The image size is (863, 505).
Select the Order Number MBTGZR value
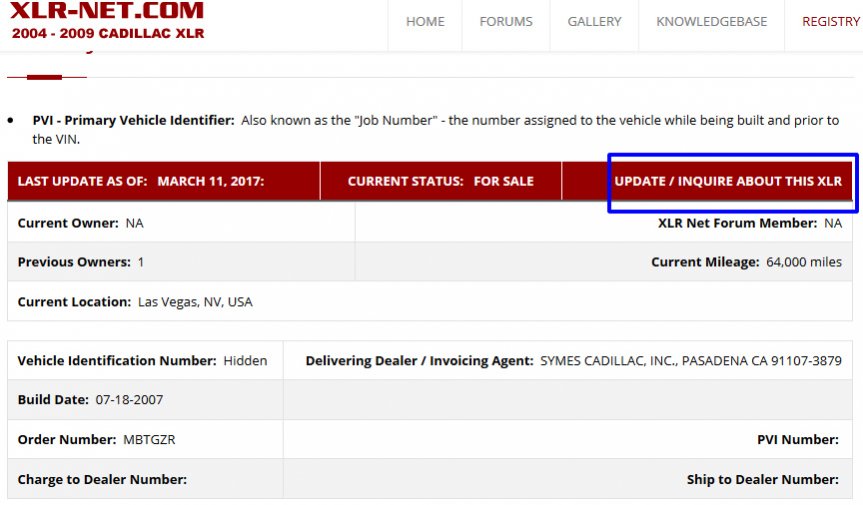(x=149, y=440)
